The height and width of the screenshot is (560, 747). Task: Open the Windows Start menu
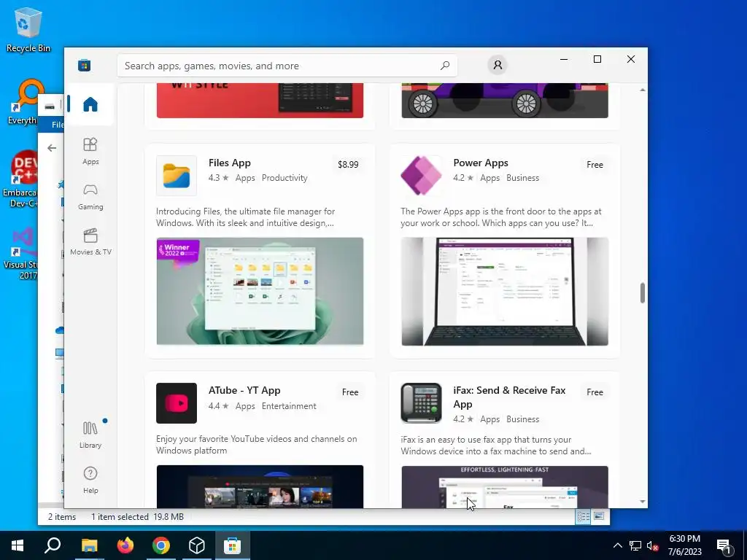click(18, 545)
